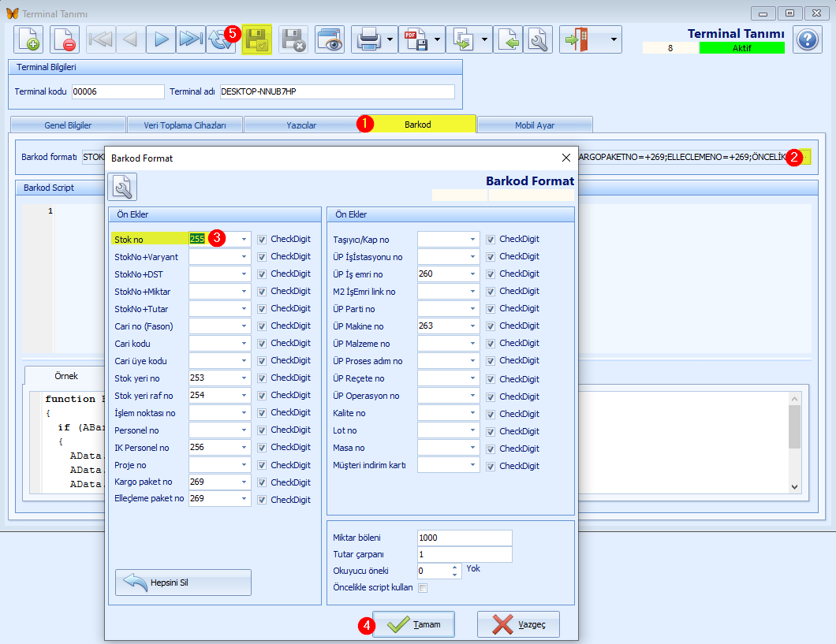The height and width of the screenshot is (644, 836).
Task: Jump to the last record
Action: click(x=191, y=39)
